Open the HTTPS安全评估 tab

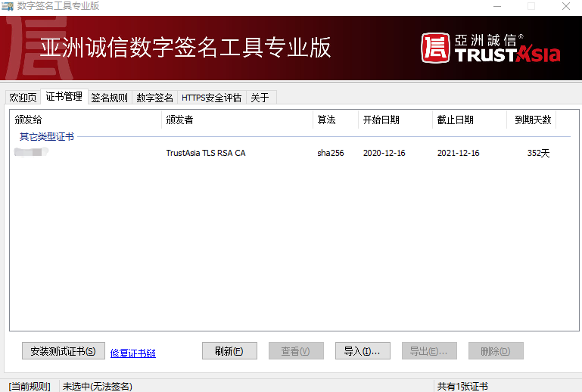(212, 98)
